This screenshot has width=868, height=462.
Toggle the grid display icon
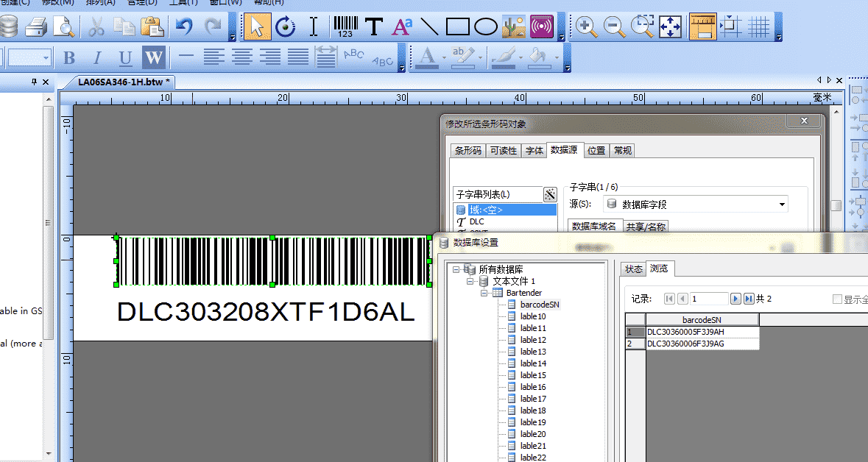tap(759, 26)
